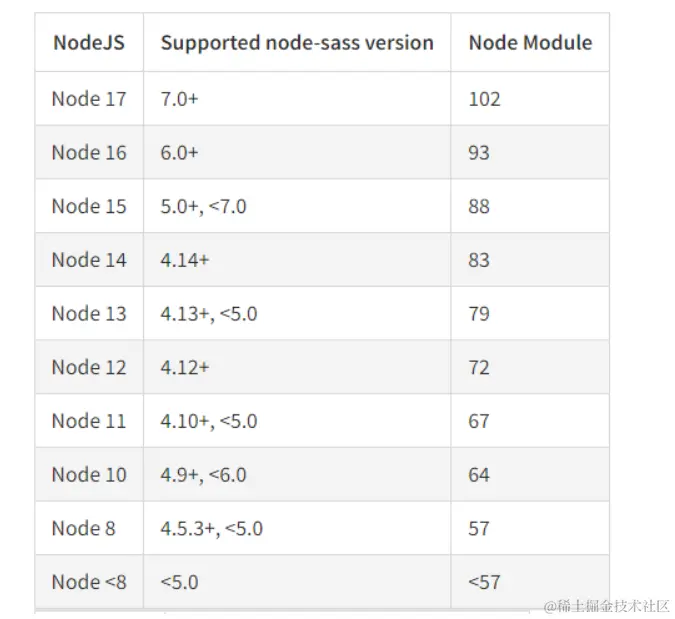
Task: Select module value 102
Action: pyautogui.click(x=484, y=99)
